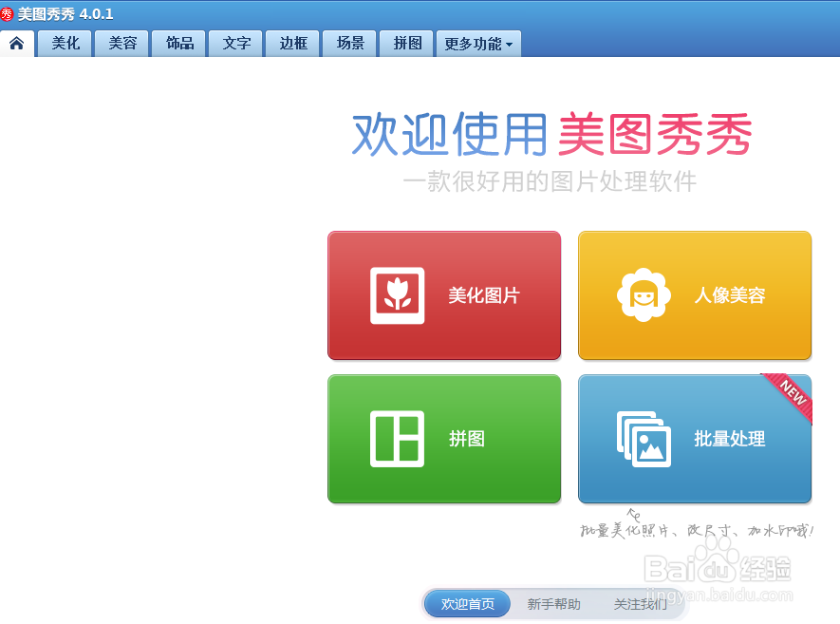Select the 人像美容 portrait beauty feature
The width and height of the screenshot is (840, 624).
coord(694,295)
